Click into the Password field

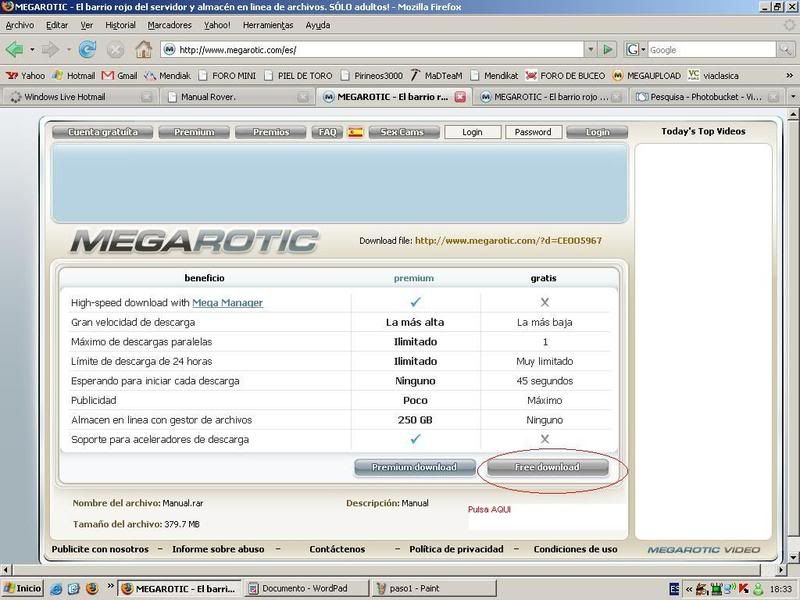[533, 132]
